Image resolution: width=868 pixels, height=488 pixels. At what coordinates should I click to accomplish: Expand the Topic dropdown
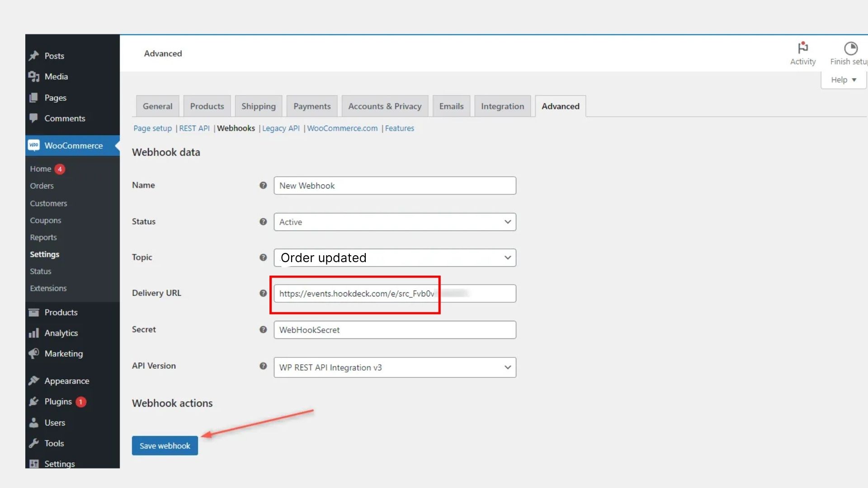(395, 258)
